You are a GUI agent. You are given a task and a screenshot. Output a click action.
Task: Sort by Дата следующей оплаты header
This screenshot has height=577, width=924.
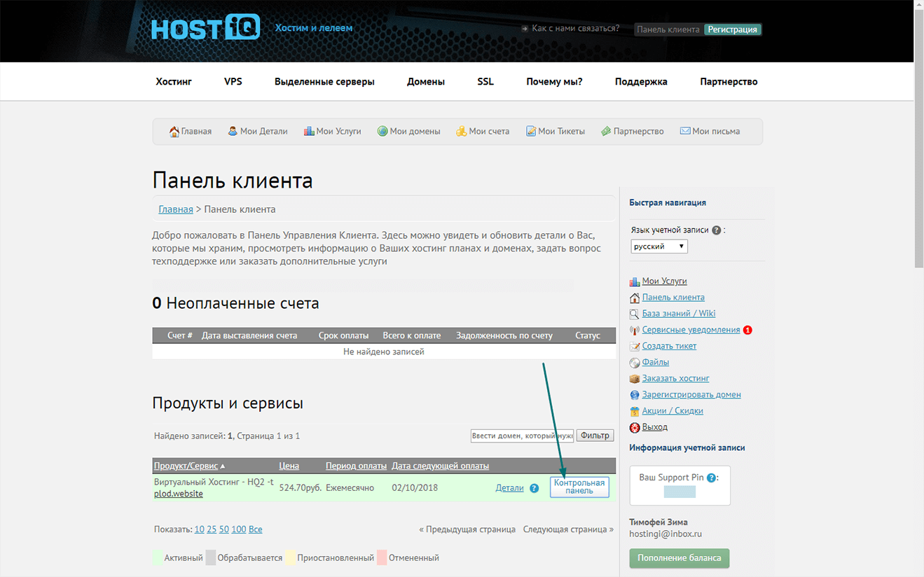coord(441,466)
